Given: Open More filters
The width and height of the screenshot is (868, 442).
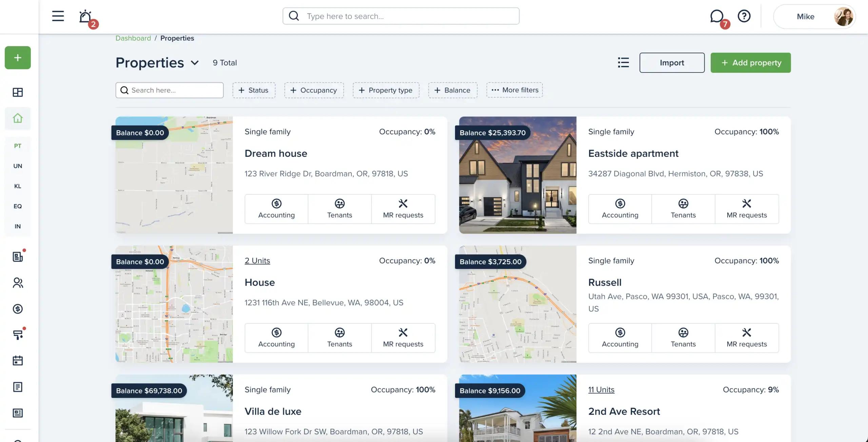Looking at the screenshot, I should coord(514,90).
